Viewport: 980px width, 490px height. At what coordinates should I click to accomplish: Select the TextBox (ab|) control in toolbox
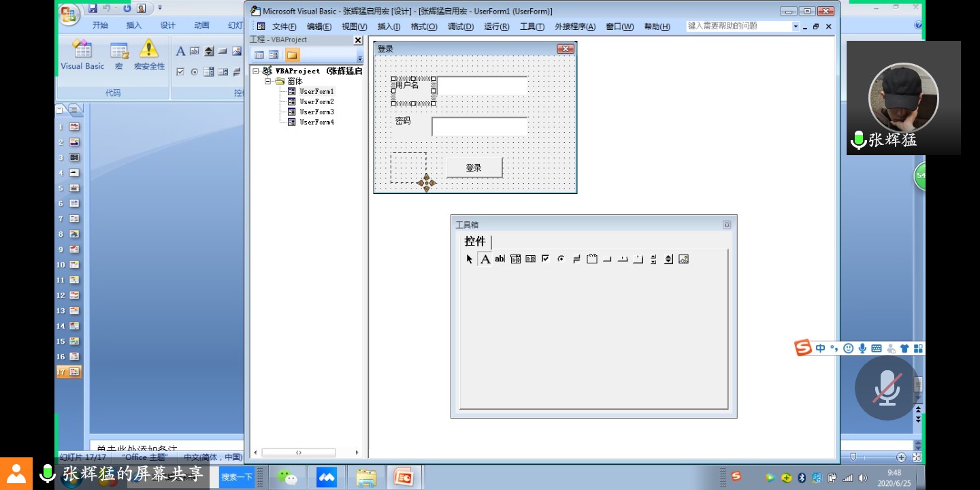[500, 259]
